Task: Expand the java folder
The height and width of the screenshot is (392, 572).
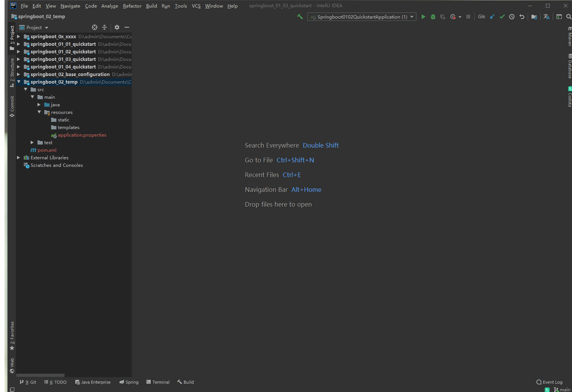Action: click(39, 105)
